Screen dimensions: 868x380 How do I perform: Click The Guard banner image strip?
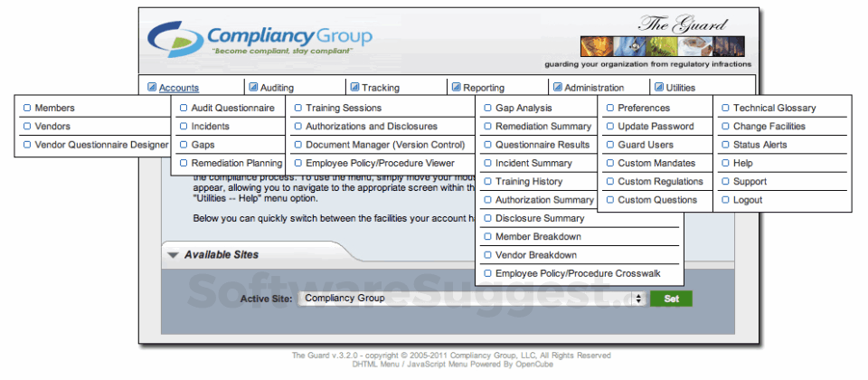(x=662, y=46)
